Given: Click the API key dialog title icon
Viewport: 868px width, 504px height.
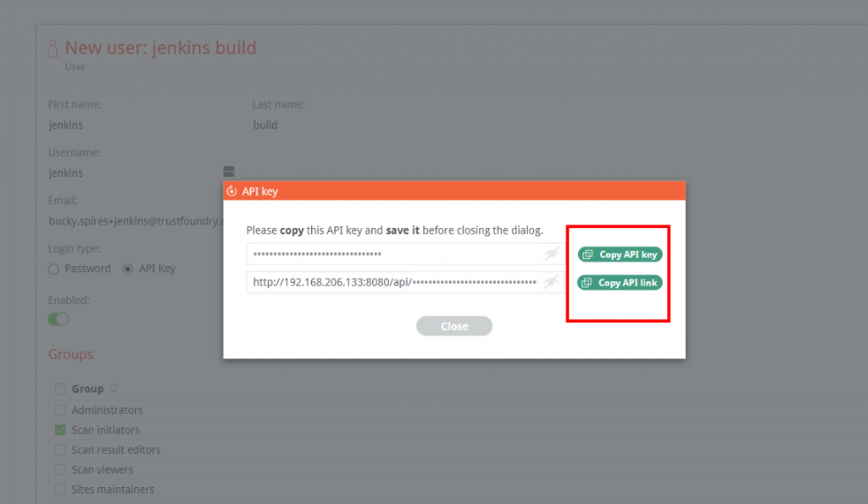Looking at the screenshot, I should click(x=231, y=191).
